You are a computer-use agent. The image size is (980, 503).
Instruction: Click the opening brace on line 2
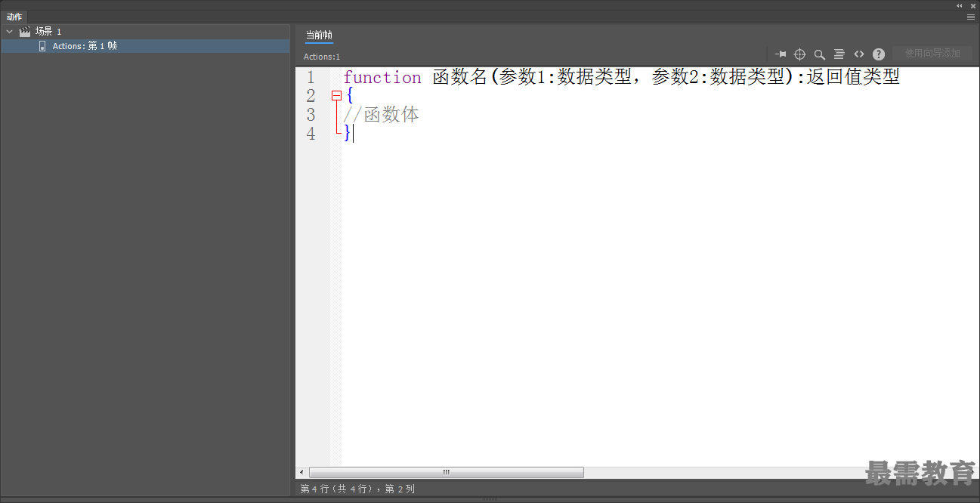coord(350,96)
